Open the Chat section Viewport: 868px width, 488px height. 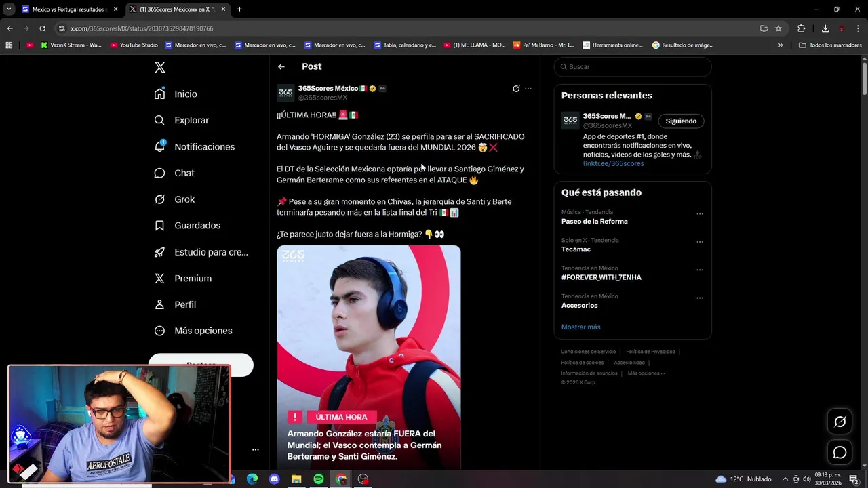pyautogui.click(x=174, y=173)
